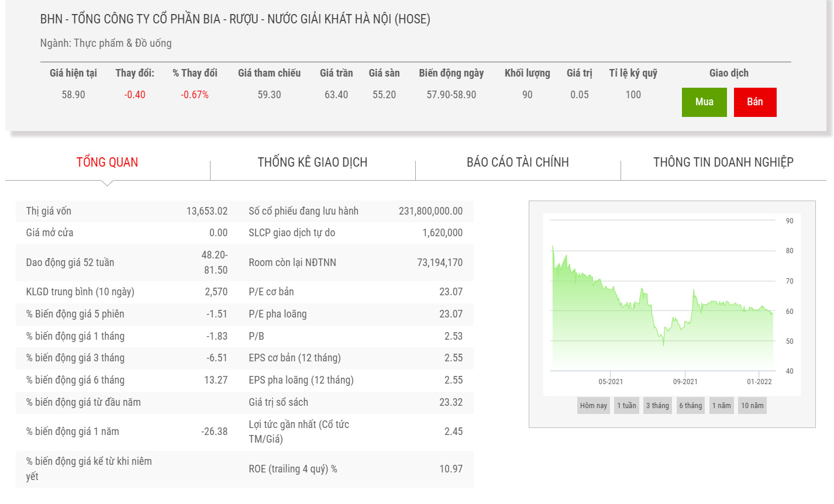This screenshot has height=504, width=834.
Task: Choose the 3 tháng chart period
Action: pos(657,406)
